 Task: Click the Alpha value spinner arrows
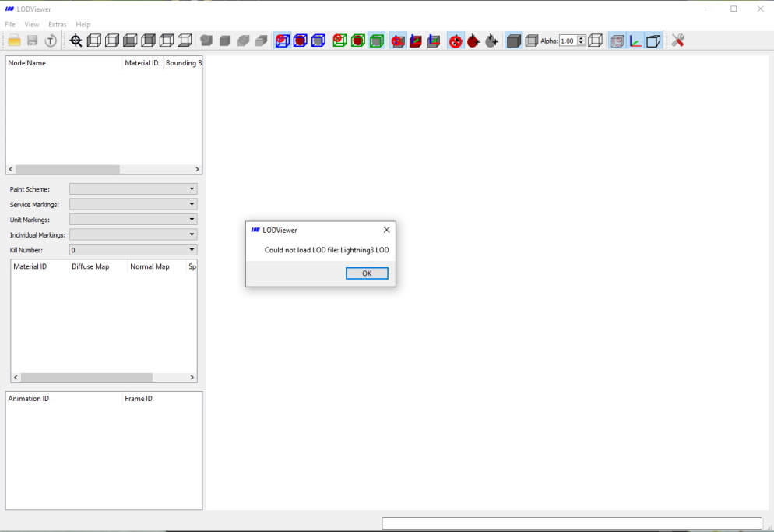tap(582, 41)
